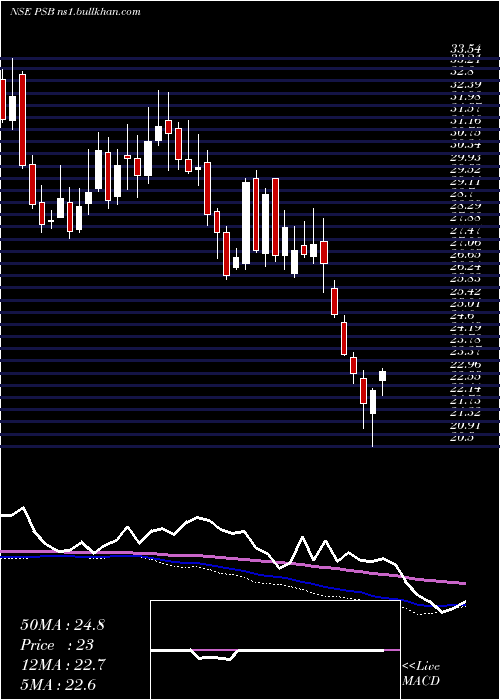Click the 26.24 price axis label

coord(465,267)
